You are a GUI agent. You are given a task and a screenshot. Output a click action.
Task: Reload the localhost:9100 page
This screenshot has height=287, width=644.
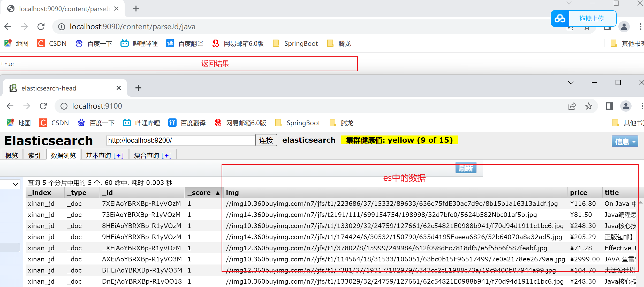pos(43,106)
